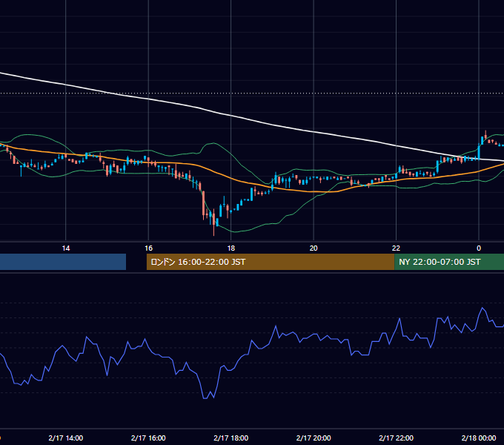
Task: Click the NY 22:00-07:00 JST session bar
Action: 449,262
